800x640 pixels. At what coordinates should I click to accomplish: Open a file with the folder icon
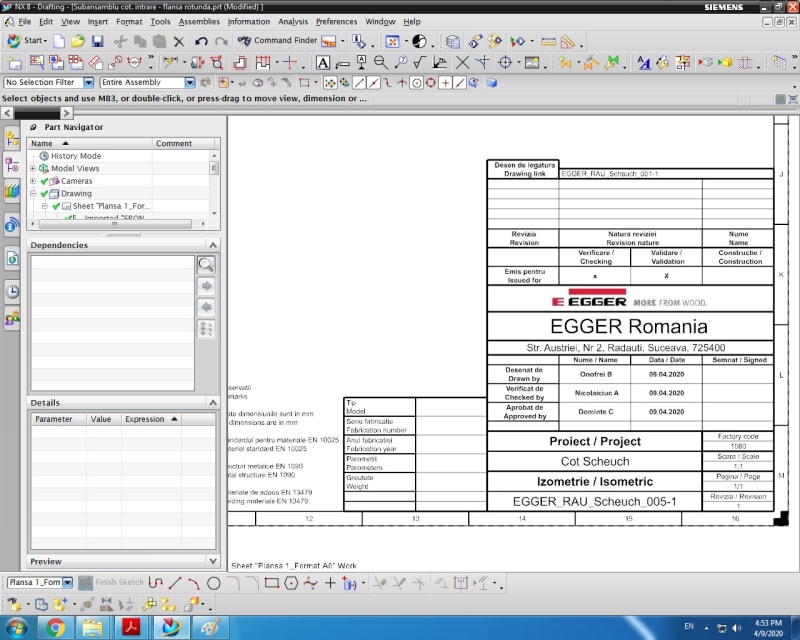pos(78,41)
